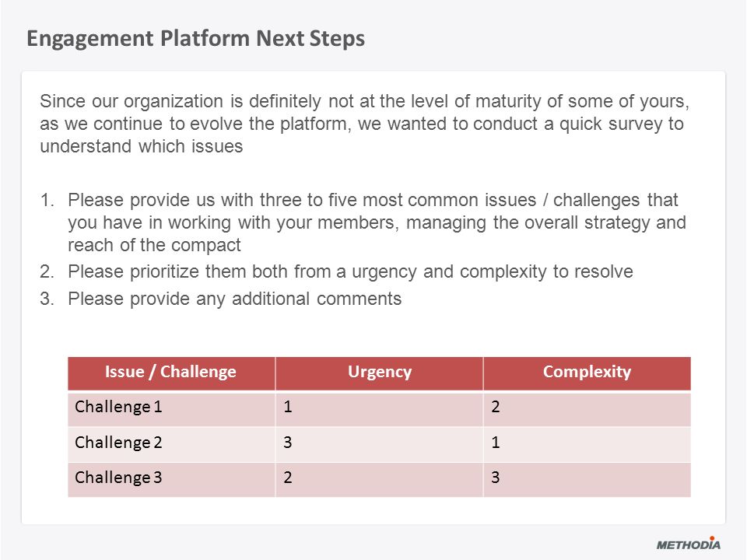
Task: Click the Issue / Challenge column header
Action: [171, 373]
